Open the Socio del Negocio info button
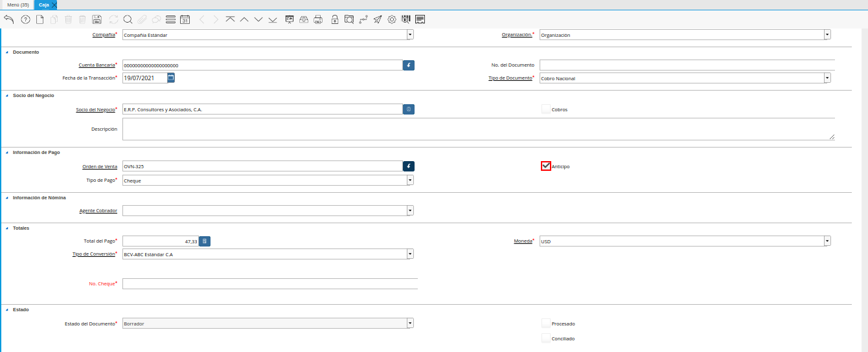Viewport: 868px width, 352px height. tap(409, 109)
